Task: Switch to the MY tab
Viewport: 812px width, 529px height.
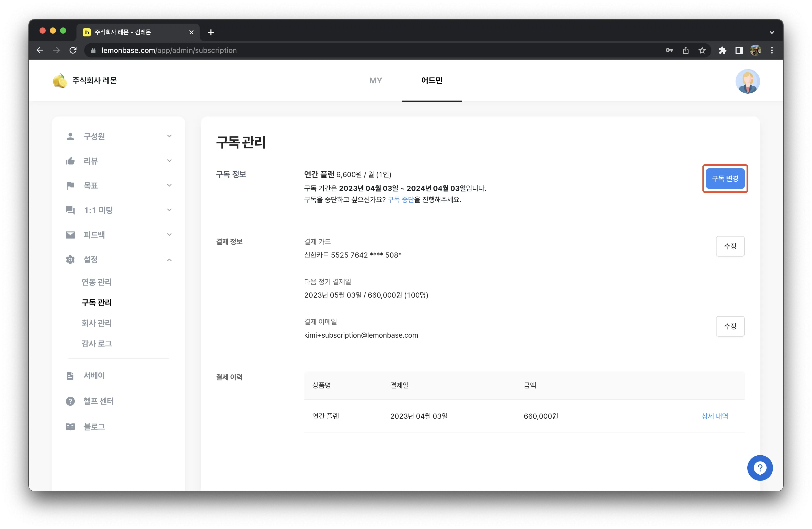Action: pyautogui.click(x=376, y=81)
